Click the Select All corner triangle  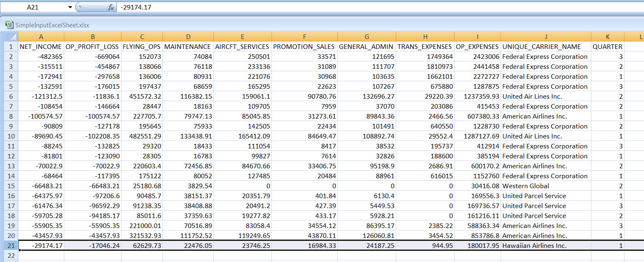pos(11,37)
